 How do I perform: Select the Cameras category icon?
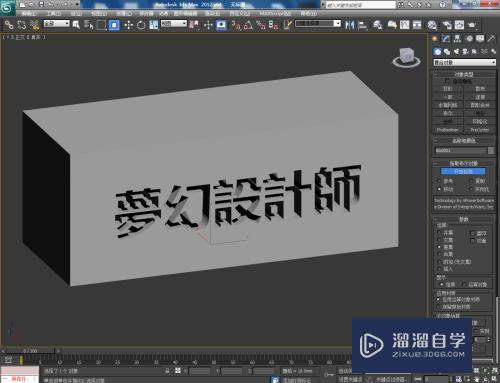466,51
